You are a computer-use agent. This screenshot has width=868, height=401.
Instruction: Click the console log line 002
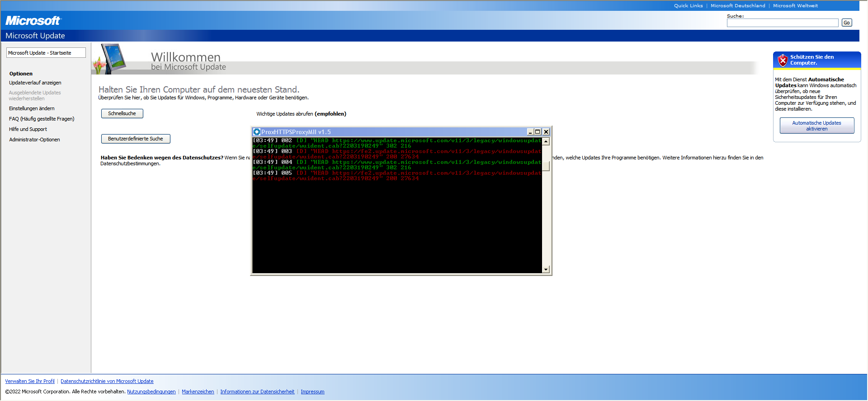397,143
